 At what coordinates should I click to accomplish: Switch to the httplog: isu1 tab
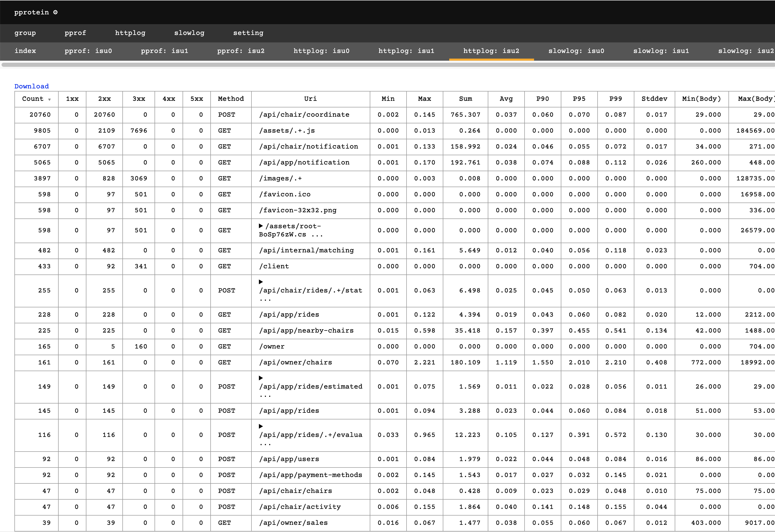(406, 51)
